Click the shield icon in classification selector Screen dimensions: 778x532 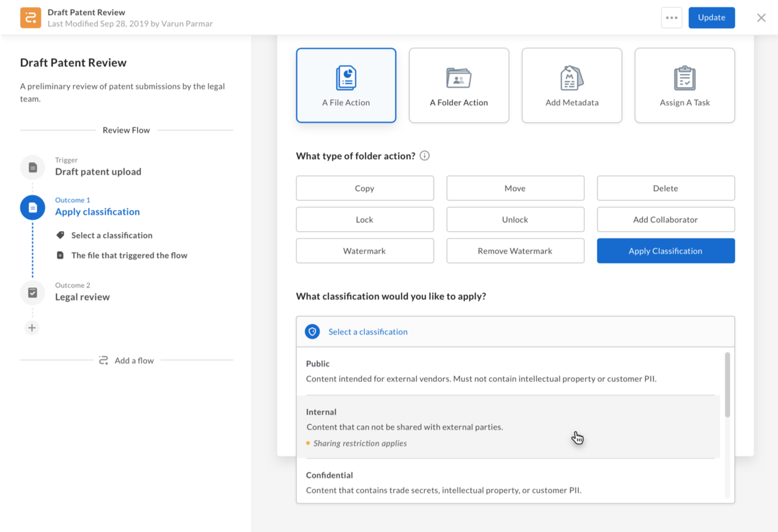[x=312, y=332]
